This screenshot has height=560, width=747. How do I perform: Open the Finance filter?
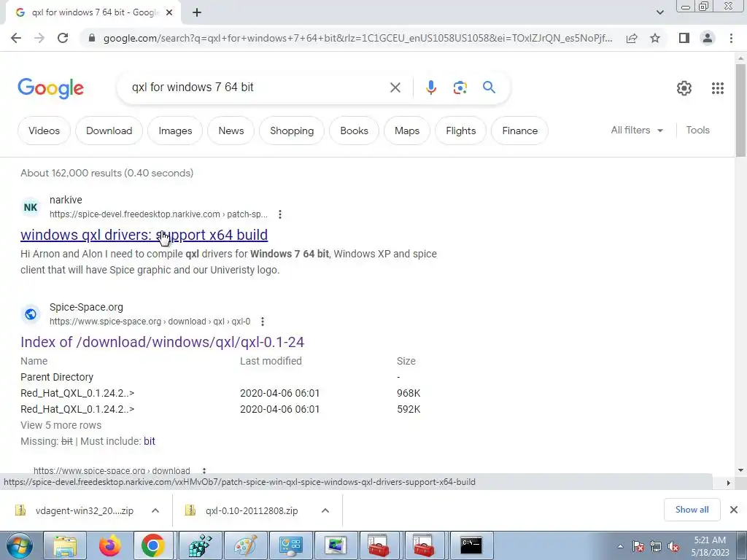[519, 131]
